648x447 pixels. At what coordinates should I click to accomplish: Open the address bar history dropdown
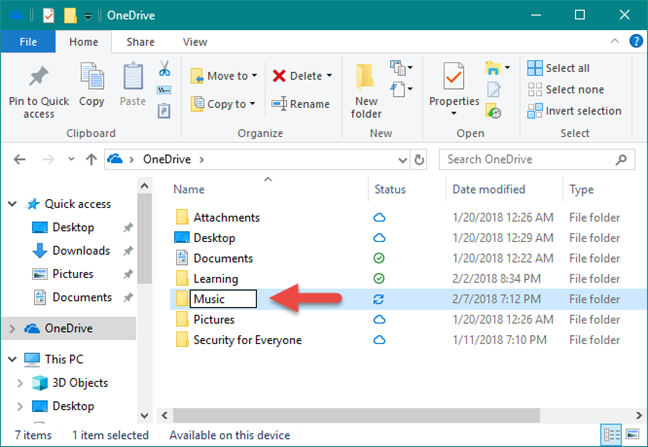(x=402, y=159)
